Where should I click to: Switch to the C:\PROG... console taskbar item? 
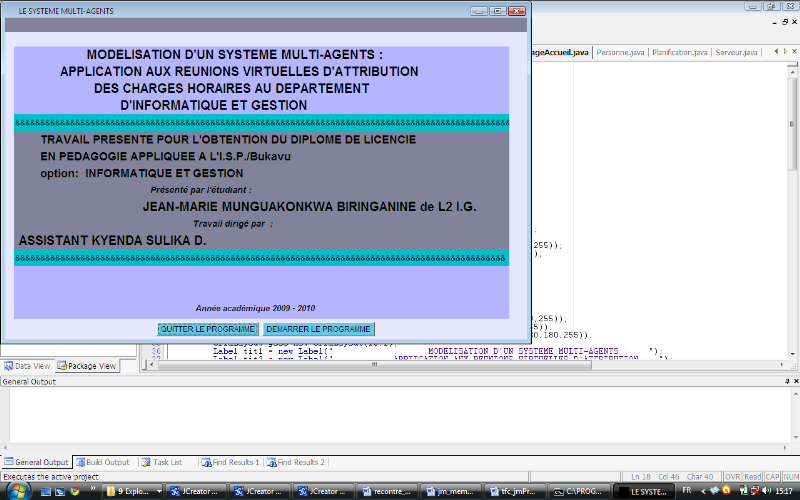pyautogui.click(x=578, y=492)
